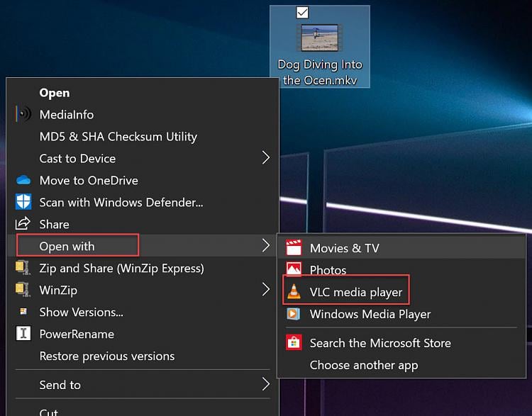Viewport: 532px width, 416px height.
Task: Expand the Send to submenu arrow
Action: point(266,384)
